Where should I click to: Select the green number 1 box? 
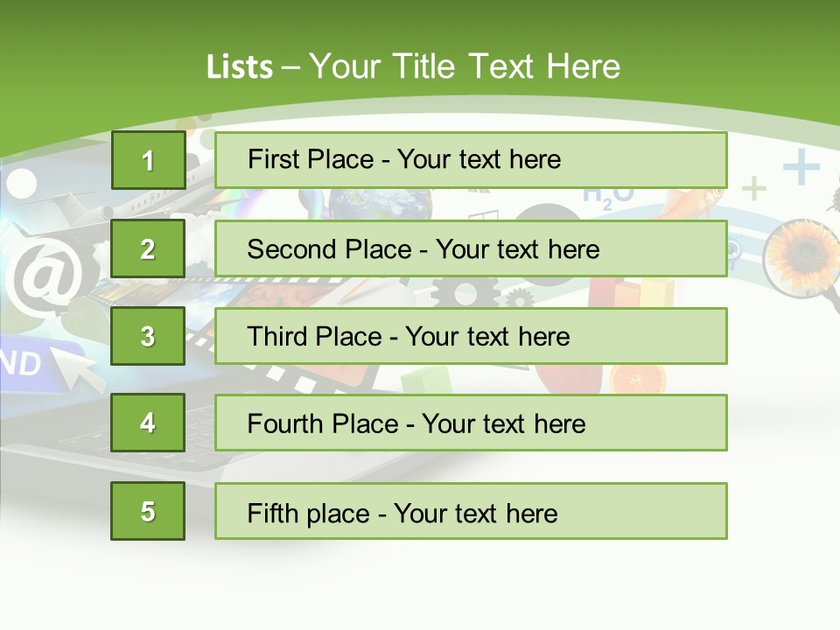148,160
